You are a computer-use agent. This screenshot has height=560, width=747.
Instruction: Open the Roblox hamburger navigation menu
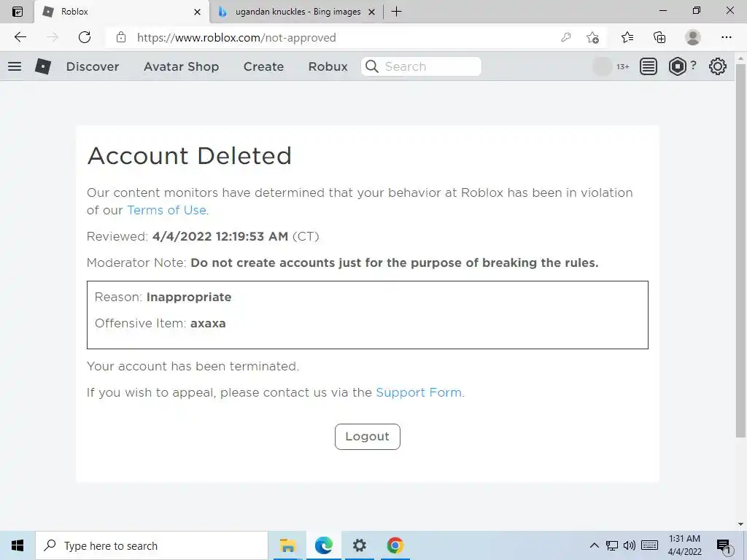point(15,66)
